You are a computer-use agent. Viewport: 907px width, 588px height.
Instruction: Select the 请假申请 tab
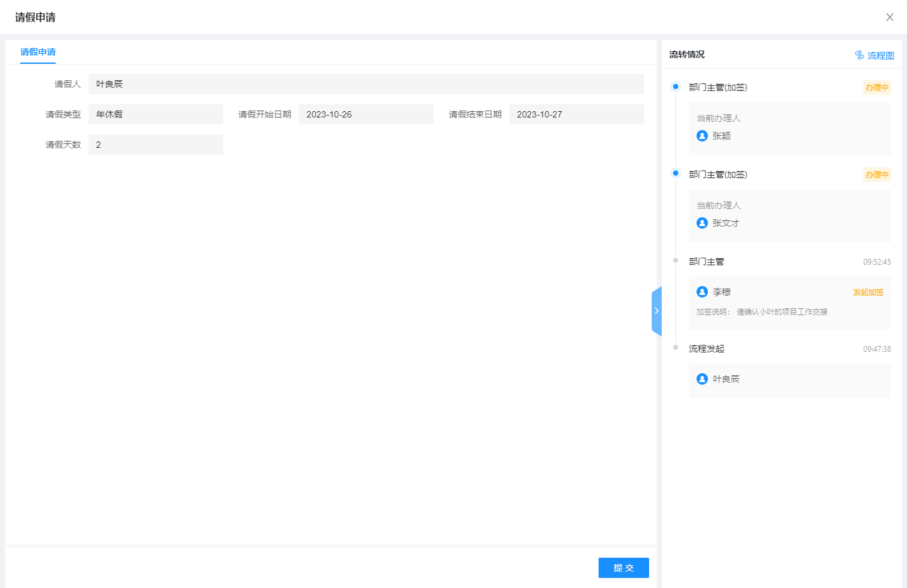click(x=38, y=52)
